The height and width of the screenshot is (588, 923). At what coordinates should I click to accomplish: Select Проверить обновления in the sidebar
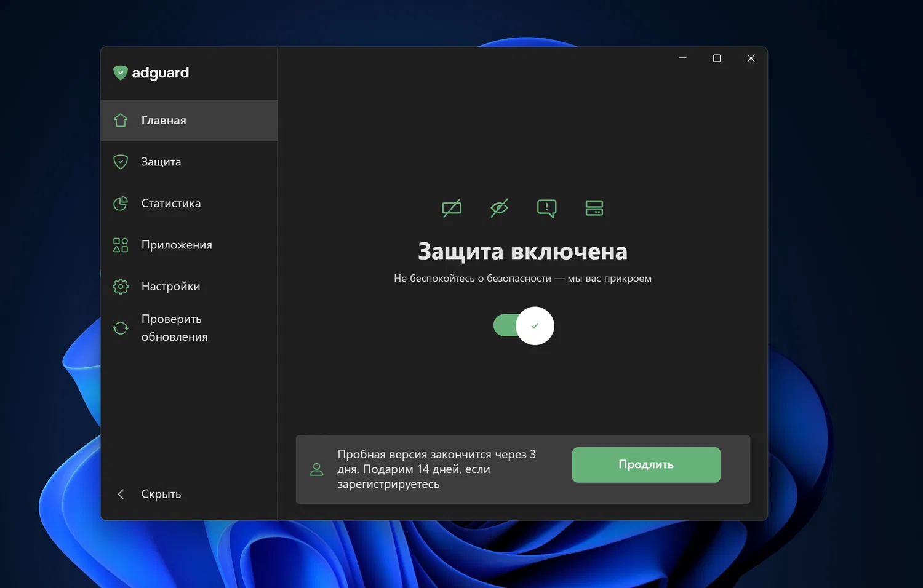pos(189,328)
